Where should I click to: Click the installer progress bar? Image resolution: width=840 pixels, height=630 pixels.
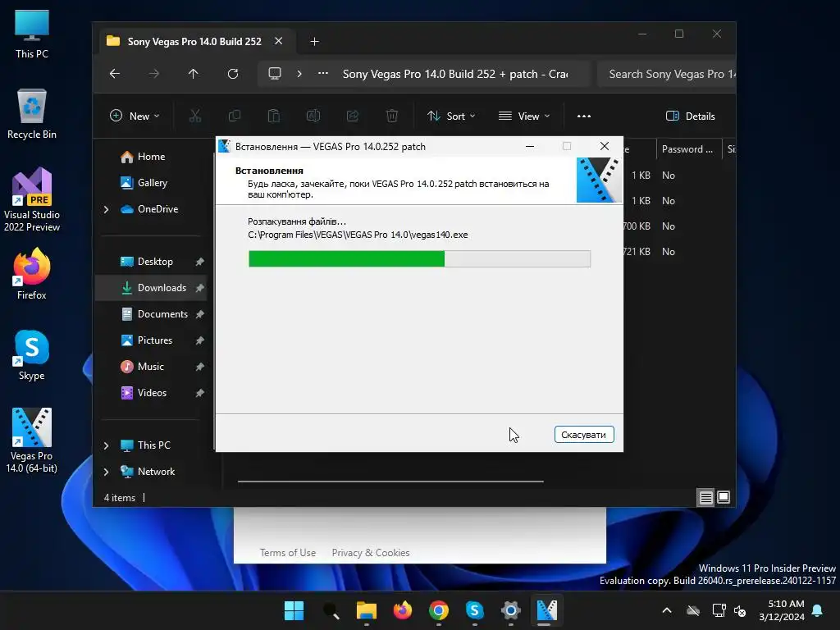(419, 258)
